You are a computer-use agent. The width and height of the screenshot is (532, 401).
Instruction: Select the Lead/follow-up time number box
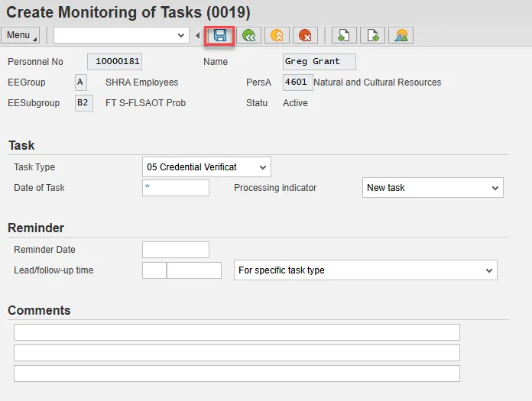(x=154, y=270)
